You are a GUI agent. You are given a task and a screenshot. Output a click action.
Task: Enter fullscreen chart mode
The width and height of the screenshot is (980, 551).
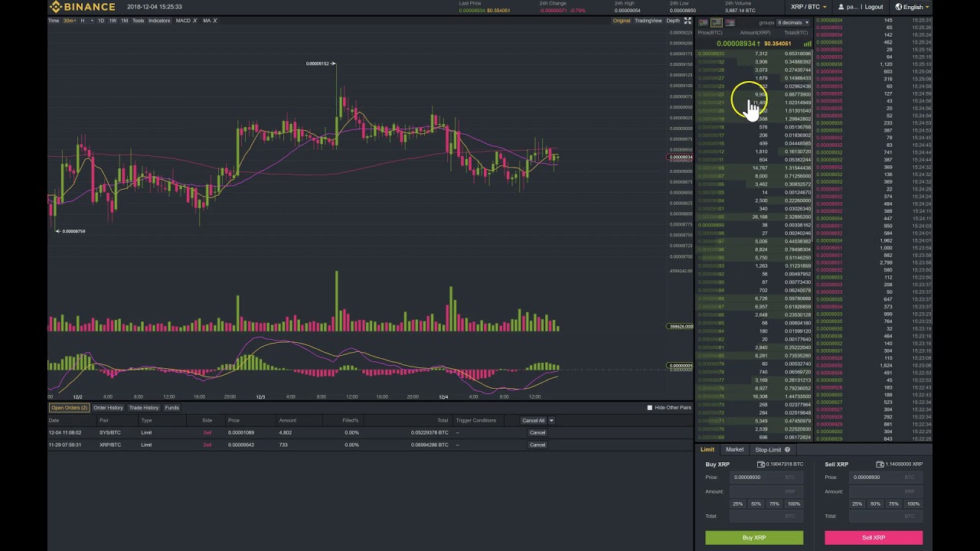[x=688, y=21]
